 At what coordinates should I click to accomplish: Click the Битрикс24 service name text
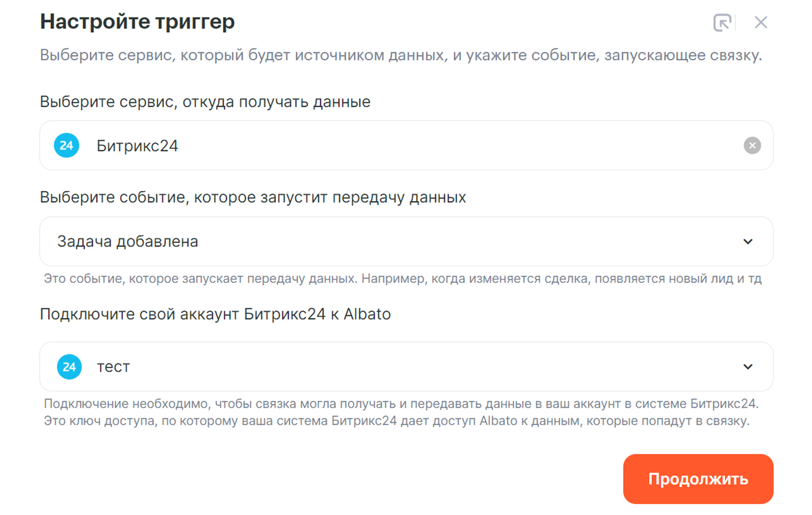click(137, 146)
